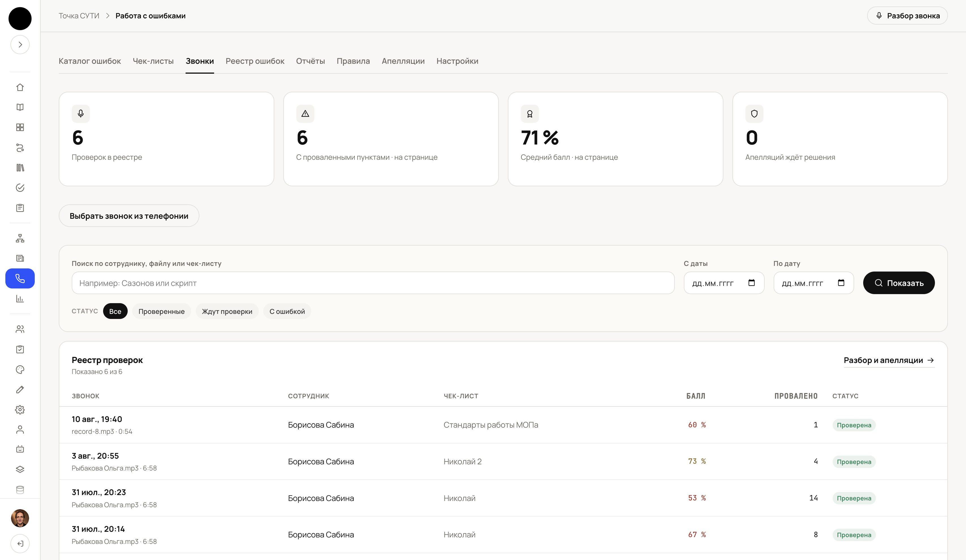Open the home icon in the sidebar
966x560 pixels.
pyautogui.click(x=20, y=87)
